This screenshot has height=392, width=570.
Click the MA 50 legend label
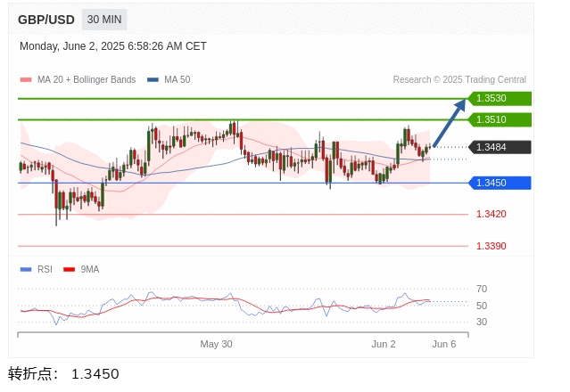[x=177, y=80]
